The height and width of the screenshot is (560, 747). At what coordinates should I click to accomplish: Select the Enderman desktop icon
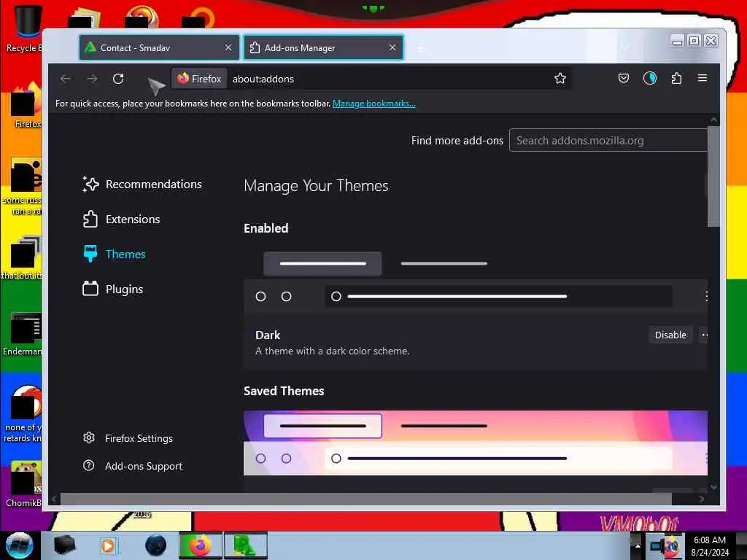point(23,333)
